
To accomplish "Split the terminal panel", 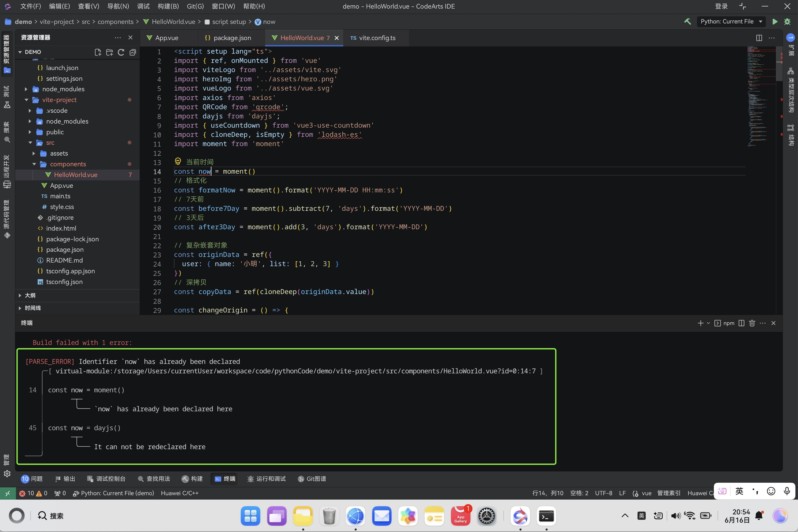I will pyautogui.click(x=741, y=323).
